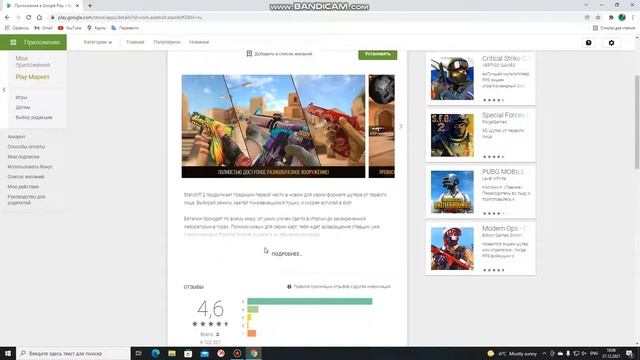The image size is (640, 360).
Task: Open Переводчик (Translate) bookmark
Action: click(125, 28)
